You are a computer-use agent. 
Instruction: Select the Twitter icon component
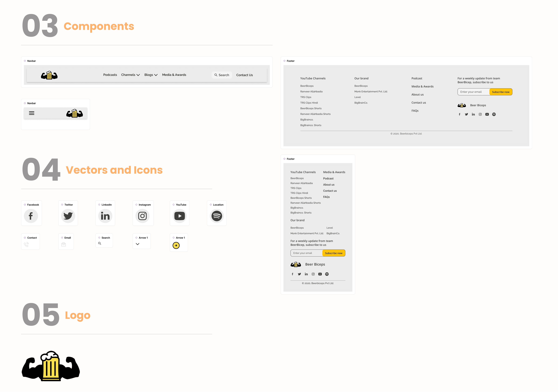68,216
